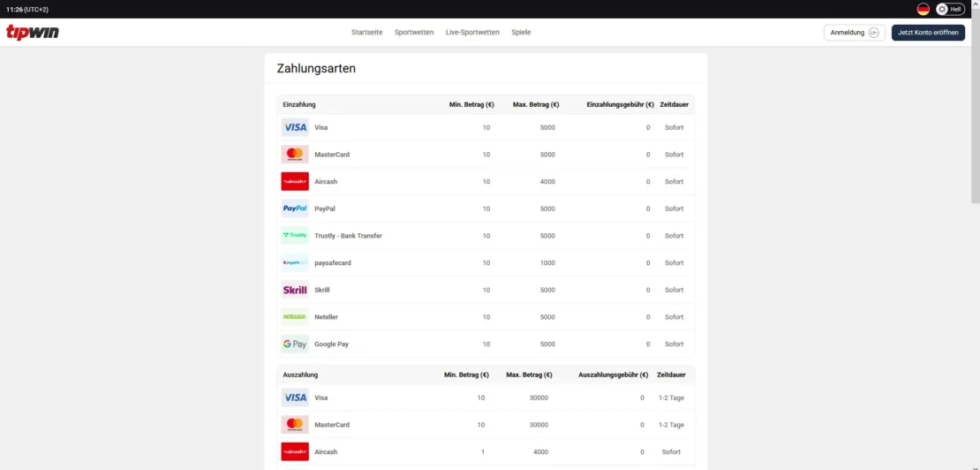Click the Auszahlung table header
This screenshot has height=470, width=980.
301,375
